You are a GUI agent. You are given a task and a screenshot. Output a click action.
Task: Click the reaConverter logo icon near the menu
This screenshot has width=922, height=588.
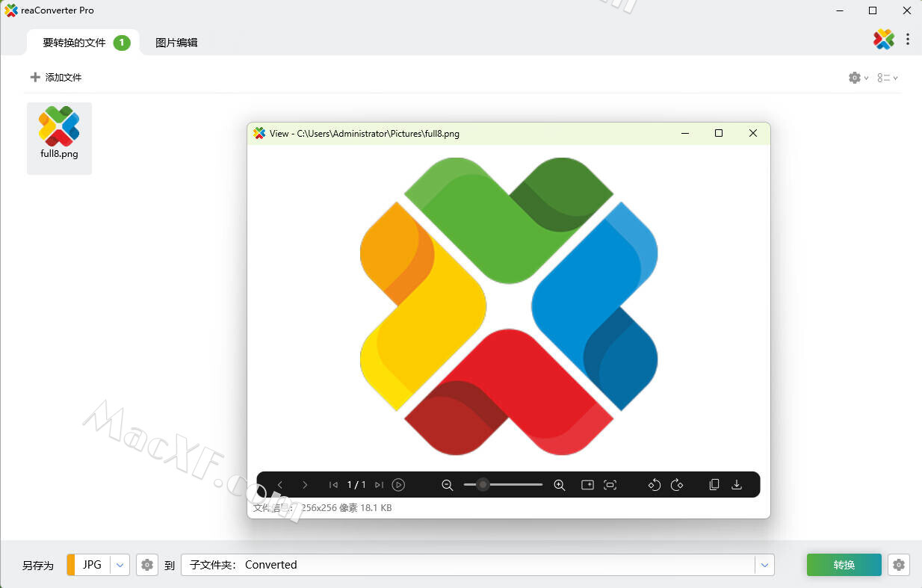(x=884, y=39)
